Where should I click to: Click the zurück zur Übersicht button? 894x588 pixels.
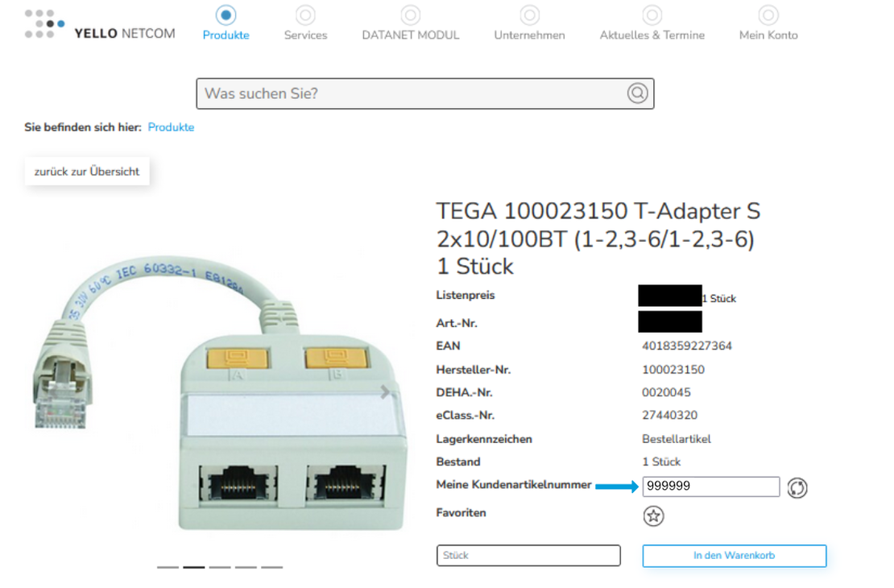(87, 171)
